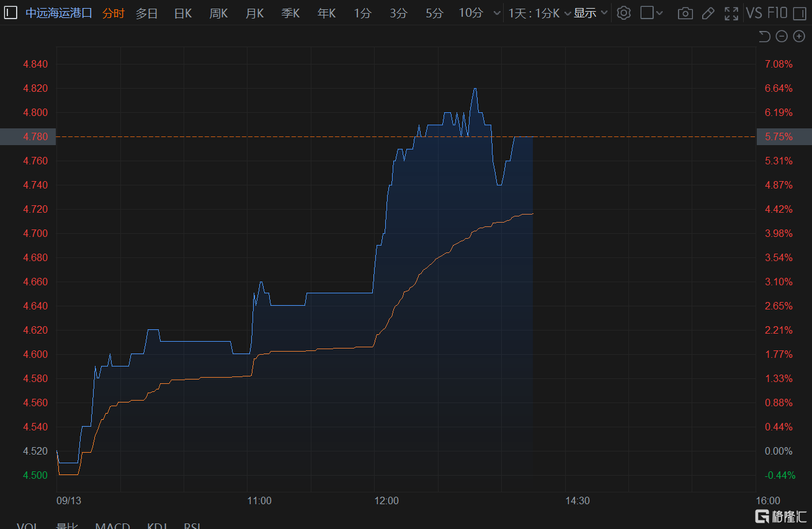The image size is (812, 529).
Task: Select the 周K weekly candlestick tab
Action: point(219,13)
